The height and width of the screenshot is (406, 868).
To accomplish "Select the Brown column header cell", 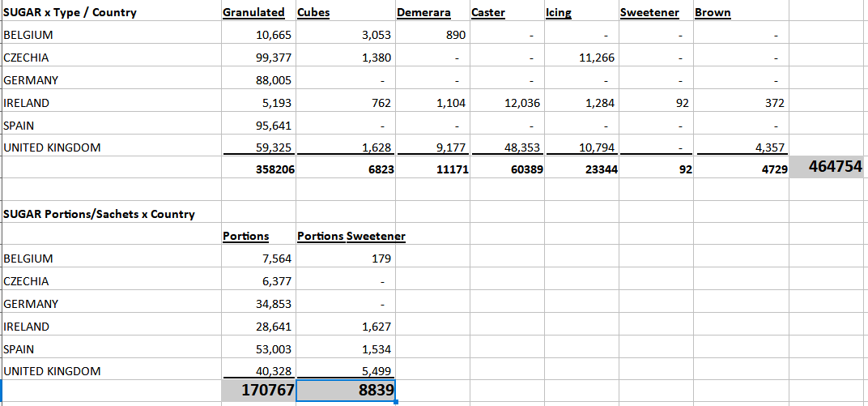I will 713,12.
